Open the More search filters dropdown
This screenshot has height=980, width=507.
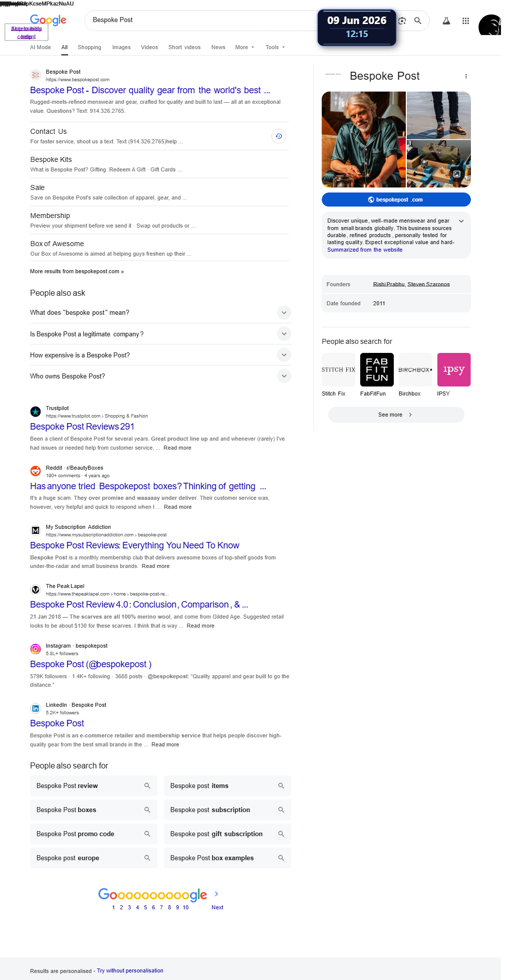click(x=244, y=47)
